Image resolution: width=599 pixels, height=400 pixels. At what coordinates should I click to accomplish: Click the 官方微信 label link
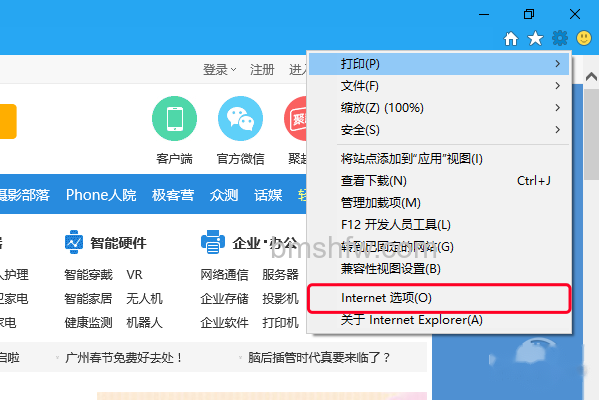[240, 159]
